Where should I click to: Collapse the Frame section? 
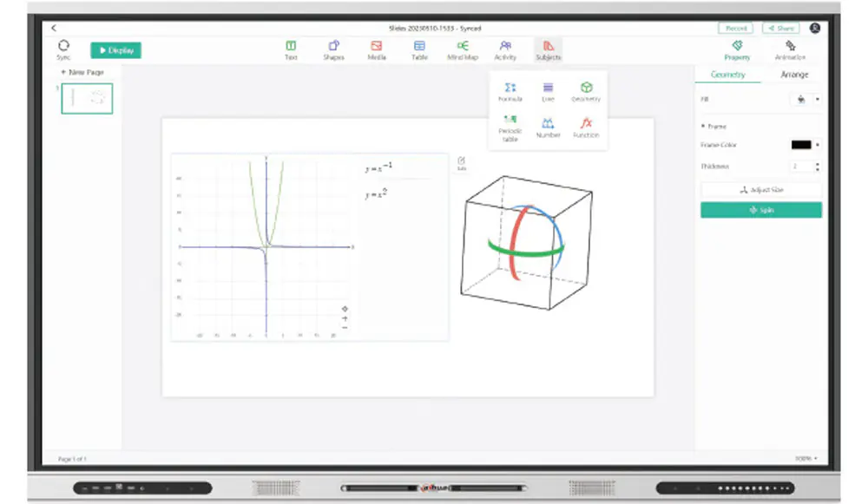point(703,127)
